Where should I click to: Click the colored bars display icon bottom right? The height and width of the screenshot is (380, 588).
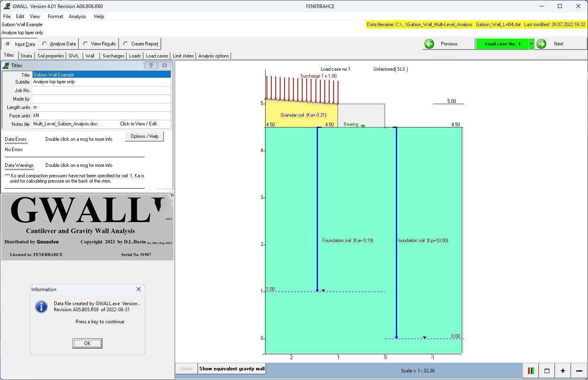tap(531, 370)
